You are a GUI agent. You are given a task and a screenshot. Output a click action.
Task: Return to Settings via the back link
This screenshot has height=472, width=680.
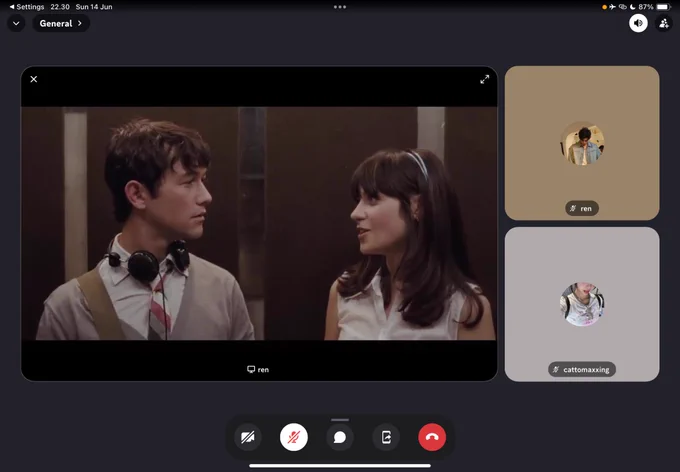[26, 7]
